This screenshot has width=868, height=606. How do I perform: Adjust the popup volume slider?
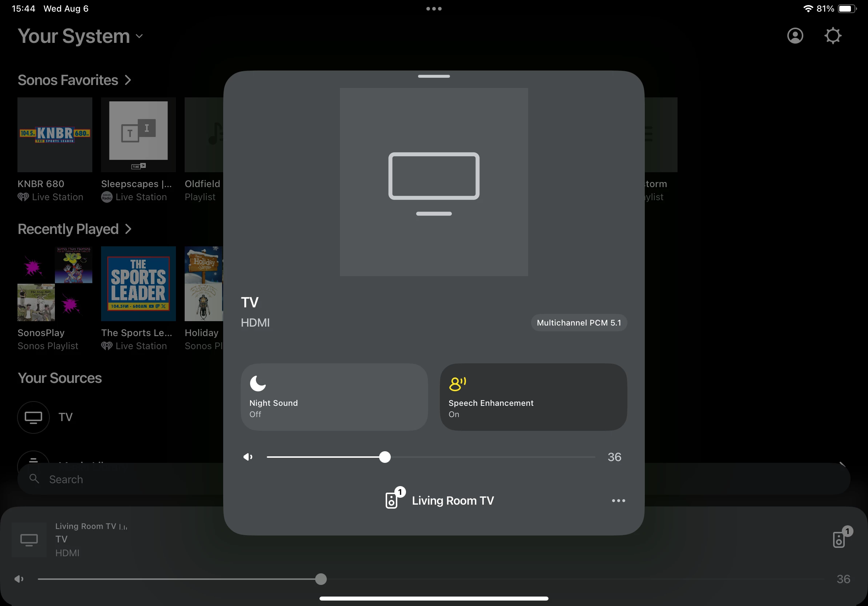click(431, 457)
